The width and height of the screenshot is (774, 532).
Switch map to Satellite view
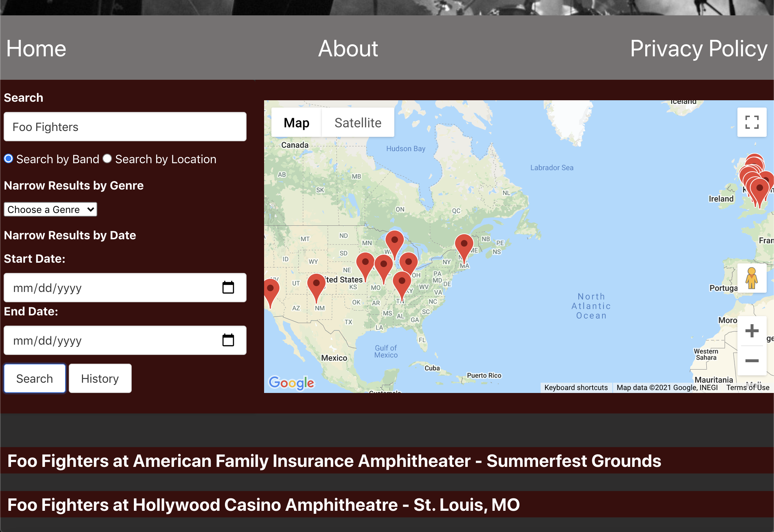(358, 123)
